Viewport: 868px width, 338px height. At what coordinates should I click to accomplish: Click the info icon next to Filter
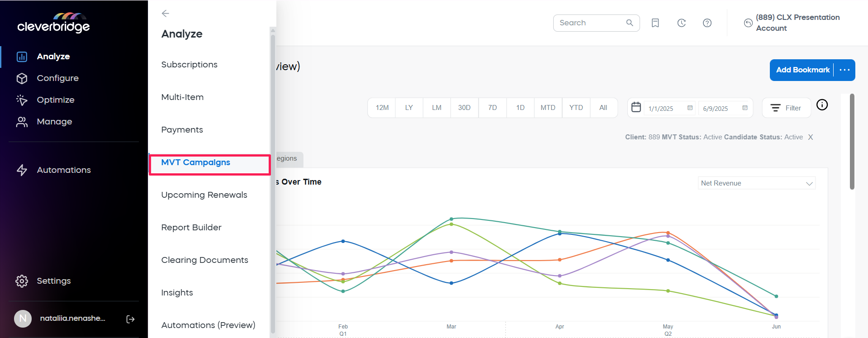point(822,105)
